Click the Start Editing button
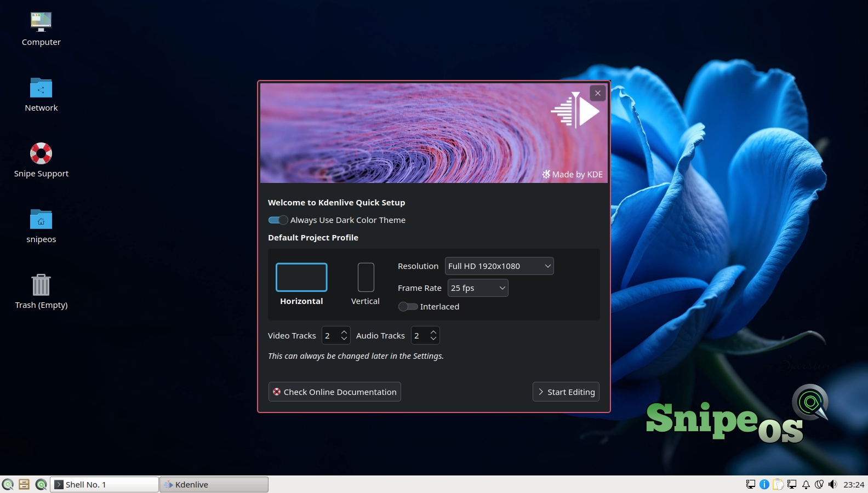 [566, 392]
